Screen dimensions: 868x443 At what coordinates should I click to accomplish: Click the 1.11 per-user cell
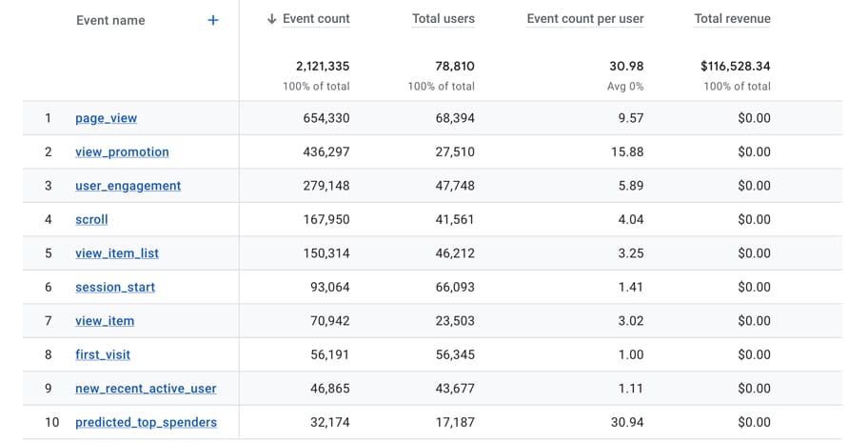(631, 389)
